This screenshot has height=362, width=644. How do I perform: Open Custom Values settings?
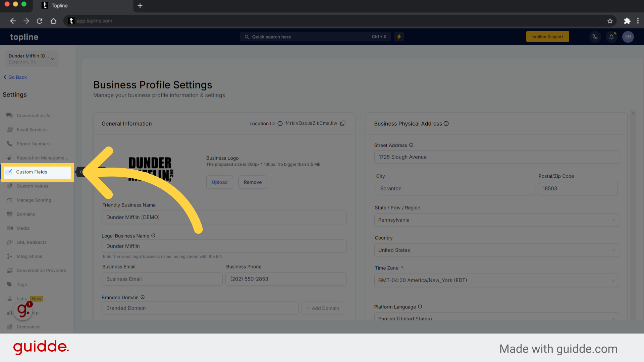(x=33, y=186)
